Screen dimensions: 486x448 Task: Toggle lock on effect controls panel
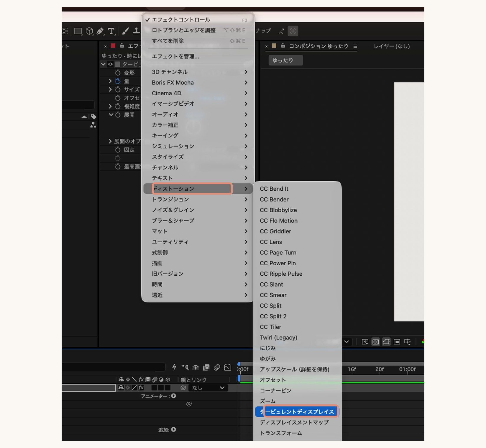(122, 46)
